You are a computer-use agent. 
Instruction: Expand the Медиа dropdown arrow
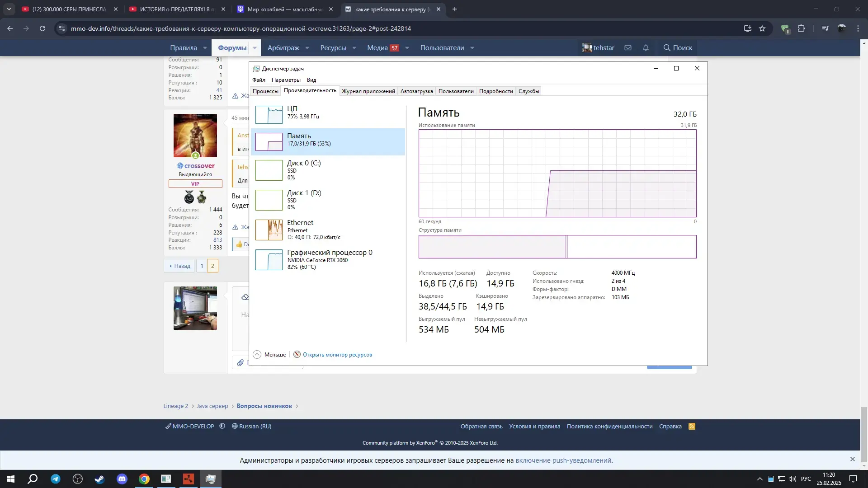pyautogui.click(x=407, y=48)
